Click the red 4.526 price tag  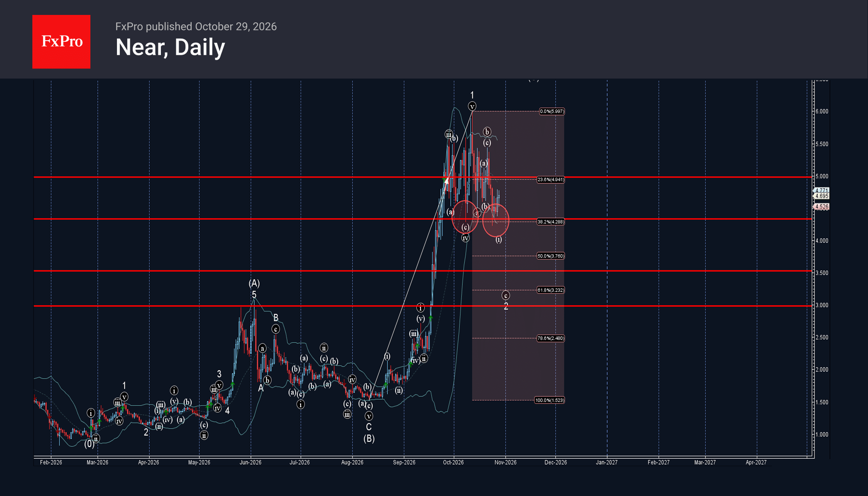pyautogui.click(x=821, y=207)
